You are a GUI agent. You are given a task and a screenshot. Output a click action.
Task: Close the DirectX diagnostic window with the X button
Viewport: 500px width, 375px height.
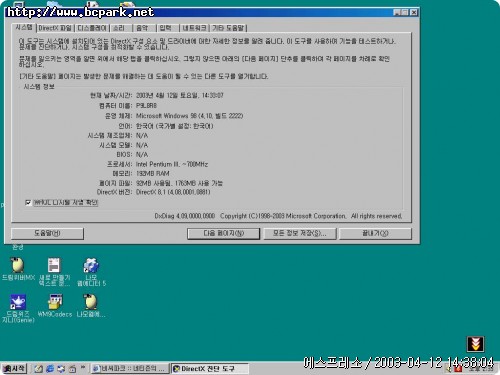[x=414, y=12]
